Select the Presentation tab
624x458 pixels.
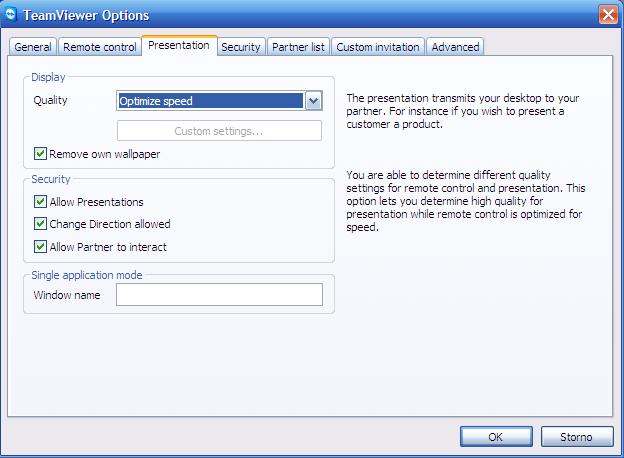point(179,45)
